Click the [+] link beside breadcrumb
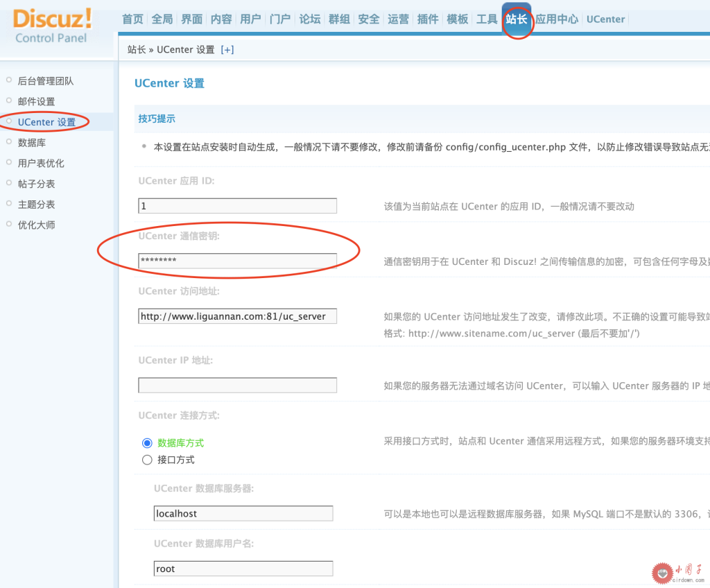The height and width of the screenshot is (588, 710). pyautogui.click(x=227, y=50)
